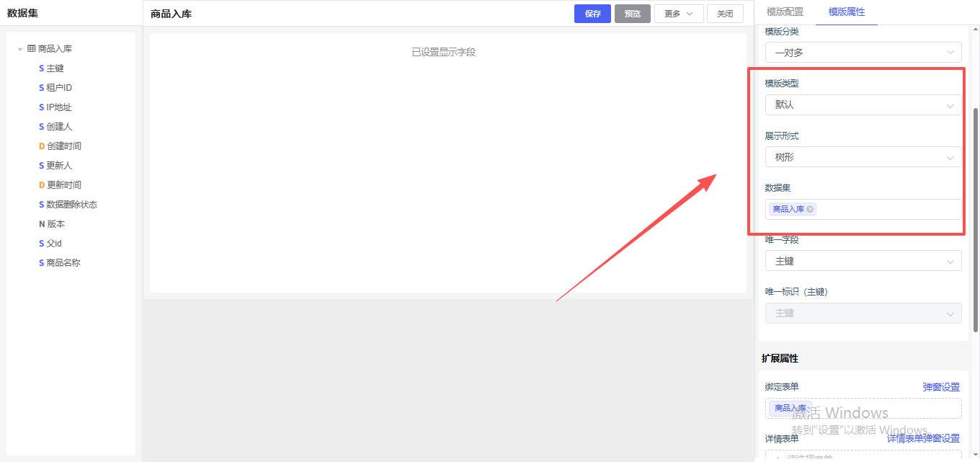Click the S type icon for 商品名称

(x=42, y=263)
